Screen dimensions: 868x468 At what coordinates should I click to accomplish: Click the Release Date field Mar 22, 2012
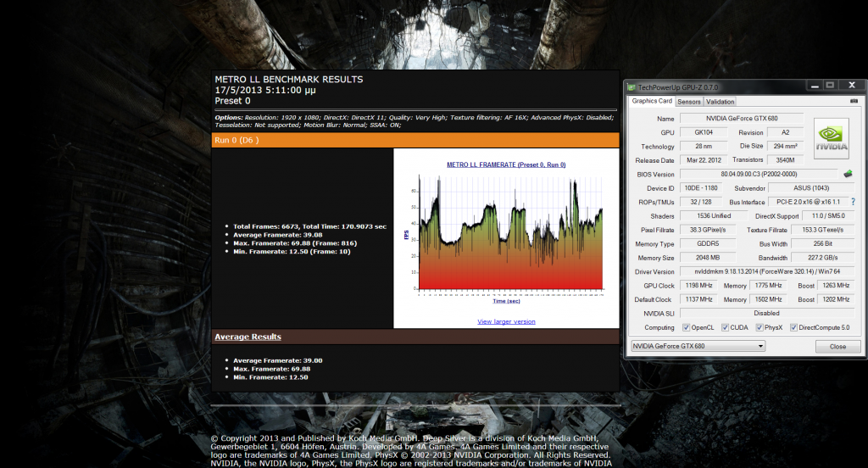[704, 160]
